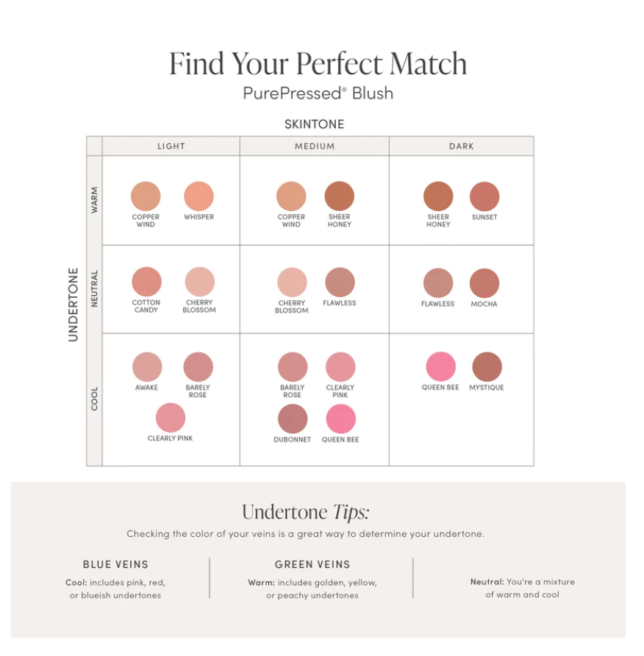Select the COOL undertone row label
This screenshot has width=644, height=656.
click(x=94, y=399)
